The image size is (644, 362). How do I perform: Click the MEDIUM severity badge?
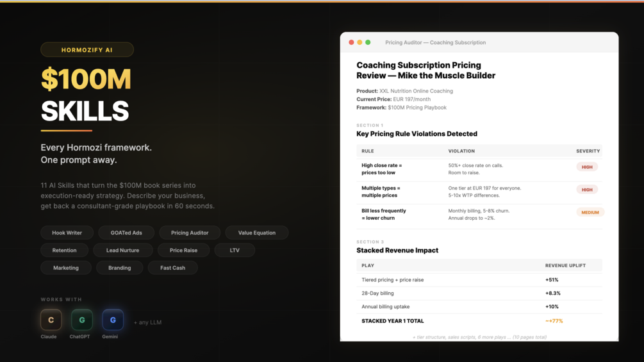590,212
